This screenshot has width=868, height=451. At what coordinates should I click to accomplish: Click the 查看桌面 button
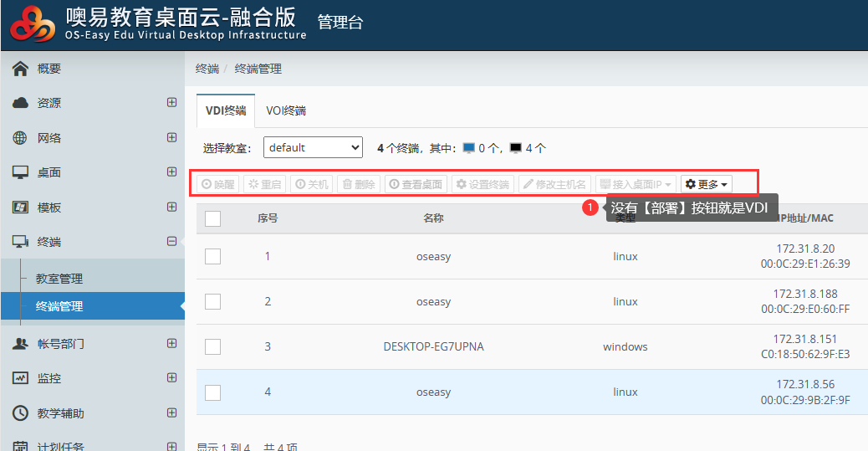(x=416, y=184)
